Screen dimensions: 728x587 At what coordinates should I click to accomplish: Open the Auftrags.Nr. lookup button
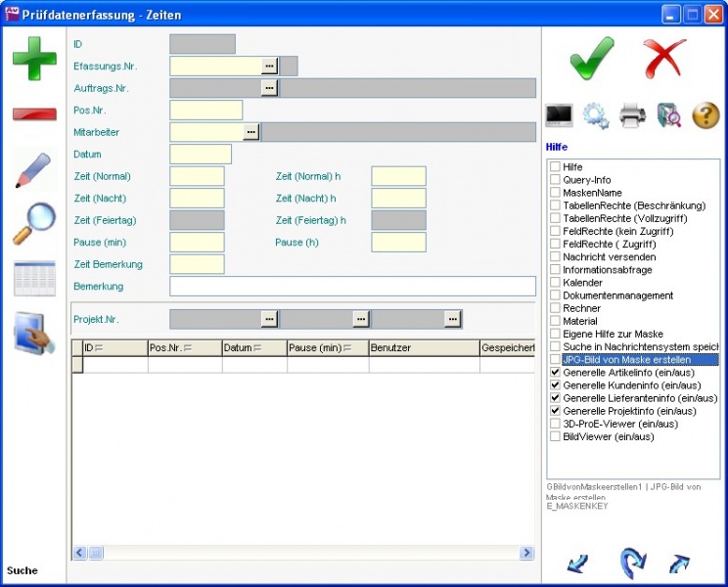point(269,88)
